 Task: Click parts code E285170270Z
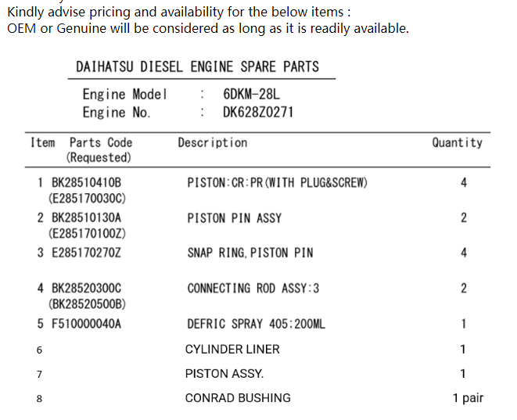[x=87, y=253]
